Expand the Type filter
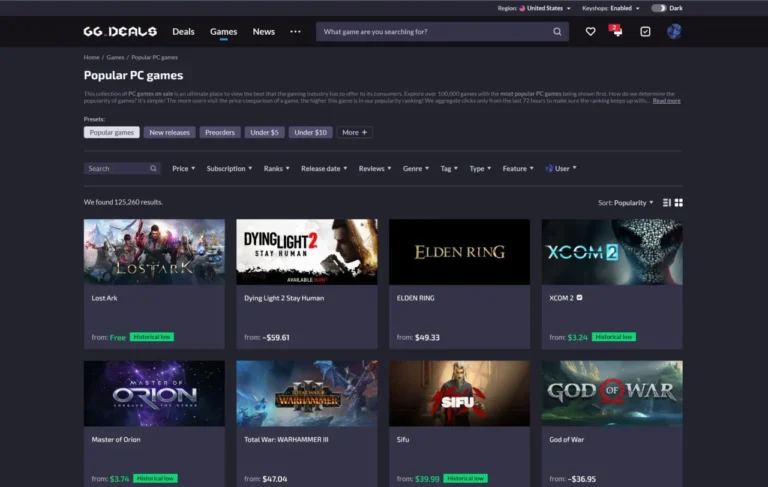This screenshot has height=487, width=768. [480, 169]
